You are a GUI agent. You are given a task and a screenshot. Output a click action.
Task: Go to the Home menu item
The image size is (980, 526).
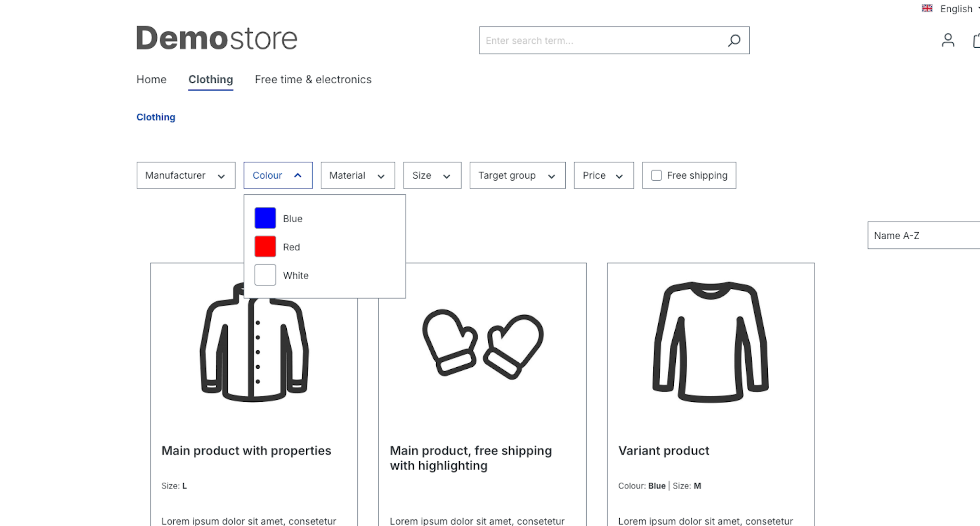(x=151, y=79)
